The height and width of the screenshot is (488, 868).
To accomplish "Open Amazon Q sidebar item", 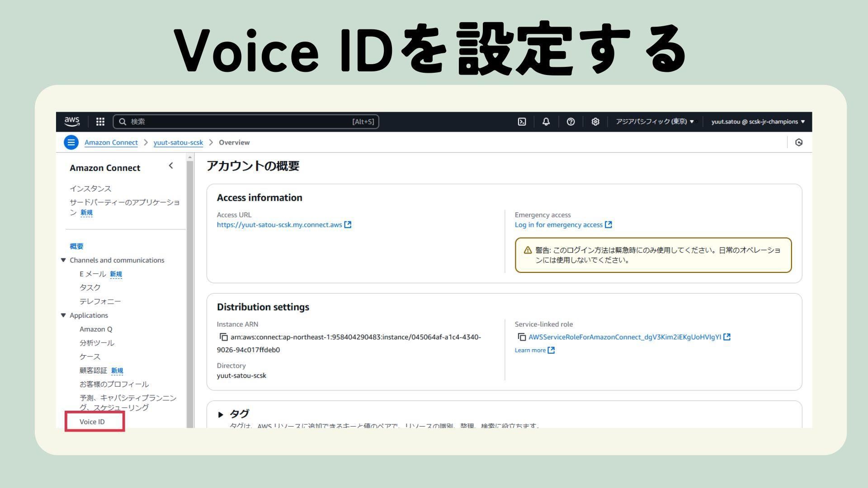I will (96, 329).
